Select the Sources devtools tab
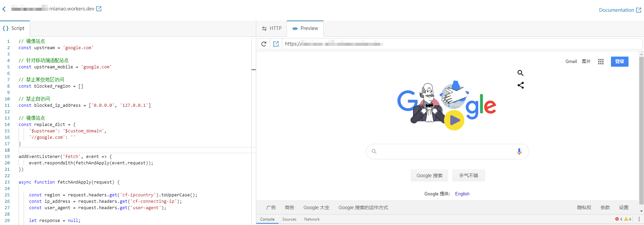 289,219
